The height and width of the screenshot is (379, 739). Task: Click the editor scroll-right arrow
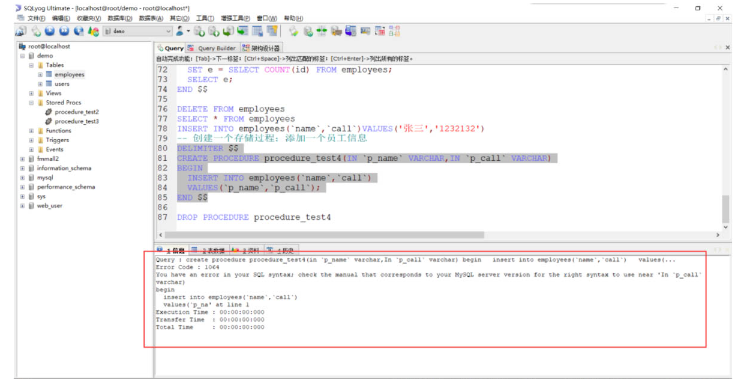[718, 235]
